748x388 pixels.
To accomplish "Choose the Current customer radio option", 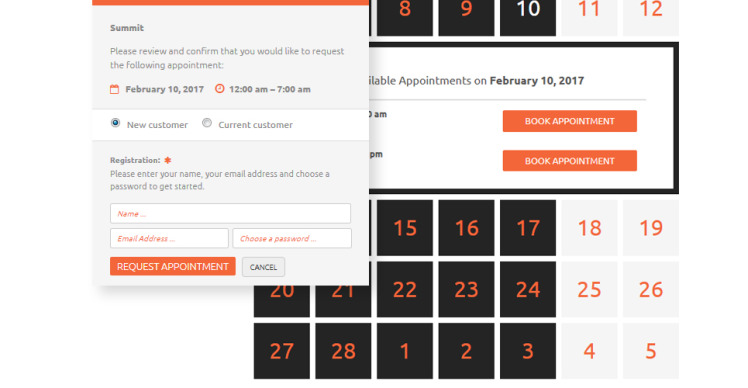I will (207, 123).
